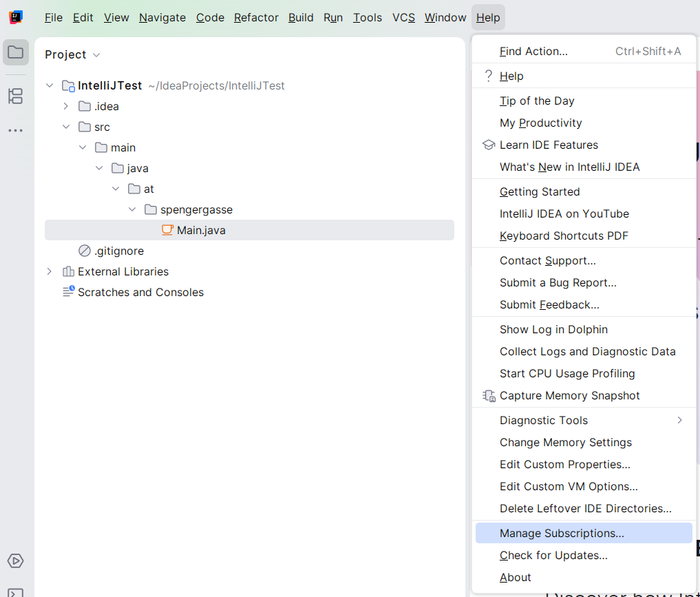Click the question mark Help icon
The height and width of the screenshot is (597, 700).
489,76
